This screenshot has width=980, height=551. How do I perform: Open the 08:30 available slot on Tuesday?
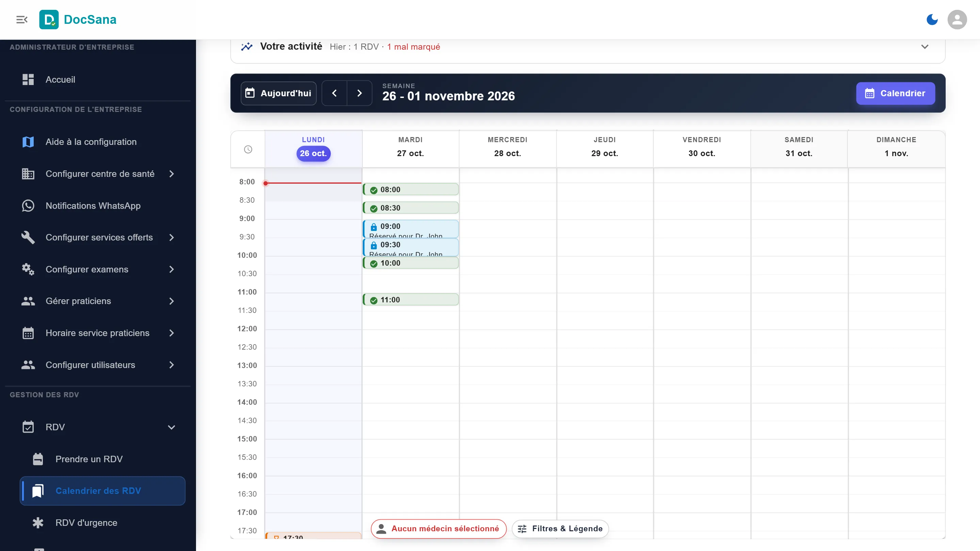(410, 207)
